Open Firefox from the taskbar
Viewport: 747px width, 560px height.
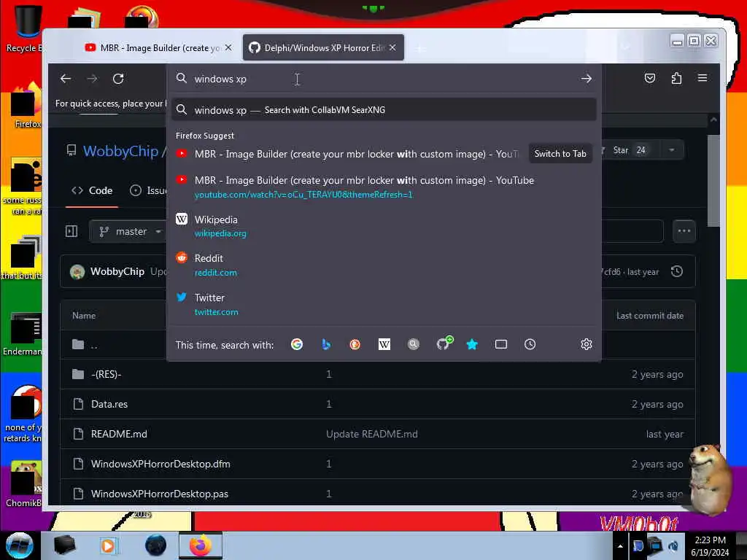click(x=201, y=545)
